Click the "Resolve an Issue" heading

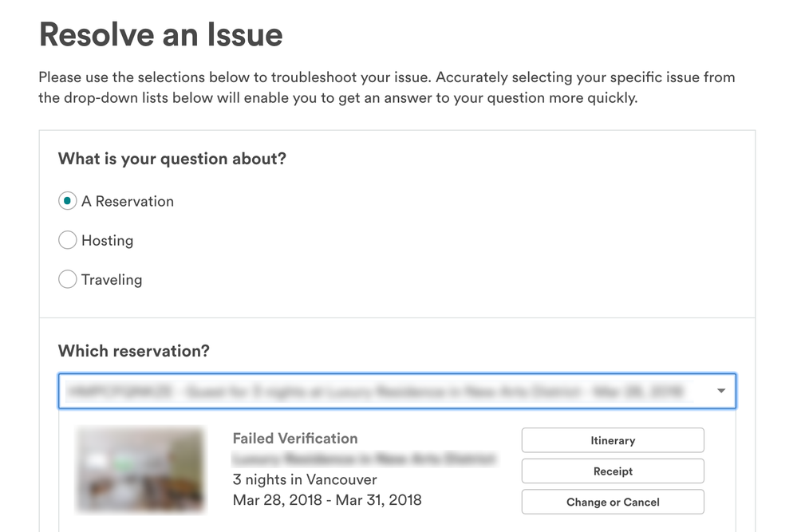click(x=161, y=35)
